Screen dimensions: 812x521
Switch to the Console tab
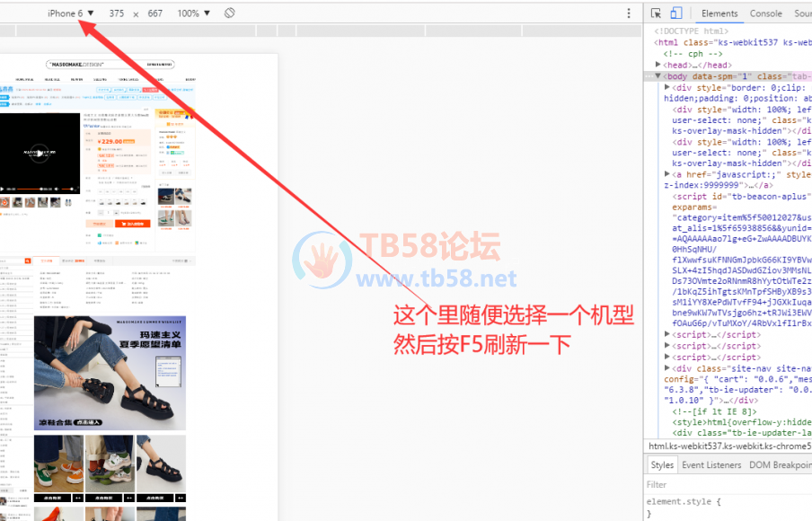766,13
